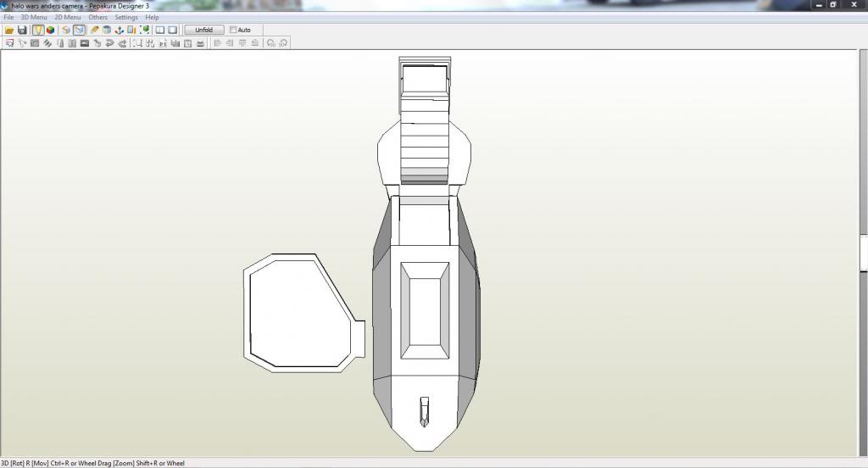Minimize the Pepakura Designer window
The image size is (868, 468).
(x=820, y=5)
